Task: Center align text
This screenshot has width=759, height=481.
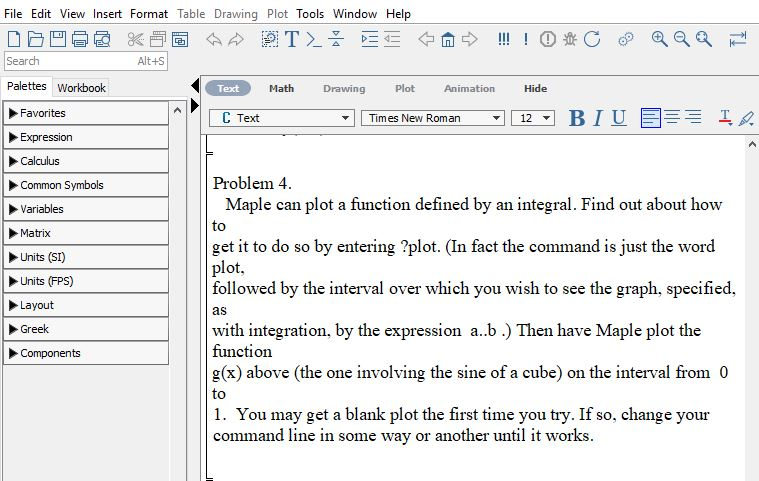Action: point(672,118)
